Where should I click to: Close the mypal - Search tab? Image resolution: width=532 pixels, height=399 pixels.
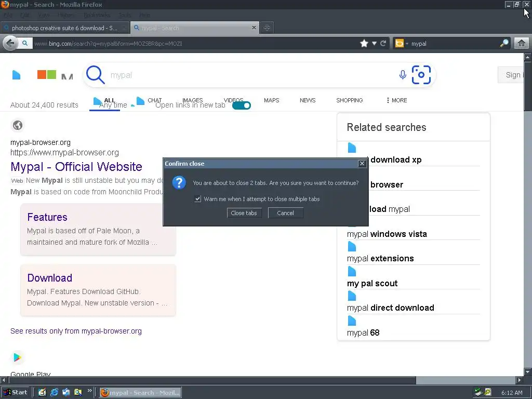click(x=254, y=28)
